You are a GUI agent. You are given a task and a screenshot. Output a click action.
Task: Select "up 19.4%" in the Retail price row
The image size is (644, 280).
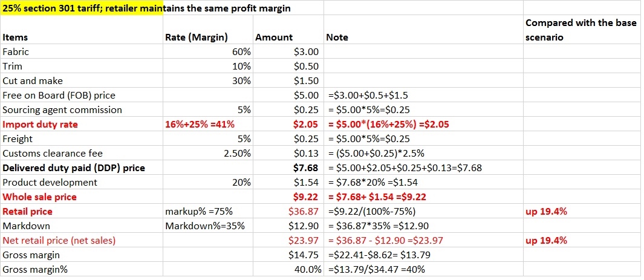tap(547, 212)
